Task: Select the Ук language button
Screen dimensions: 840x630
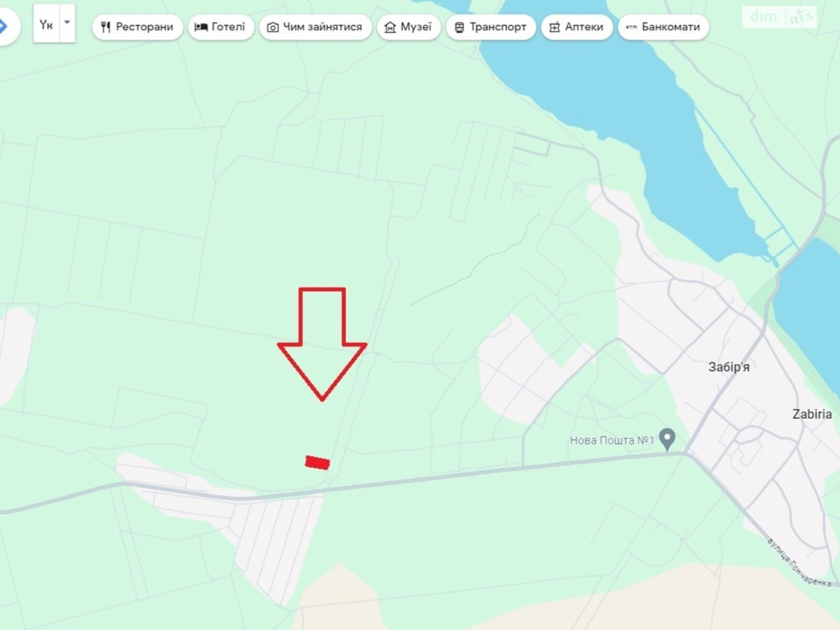Action: tap(46, 24)
